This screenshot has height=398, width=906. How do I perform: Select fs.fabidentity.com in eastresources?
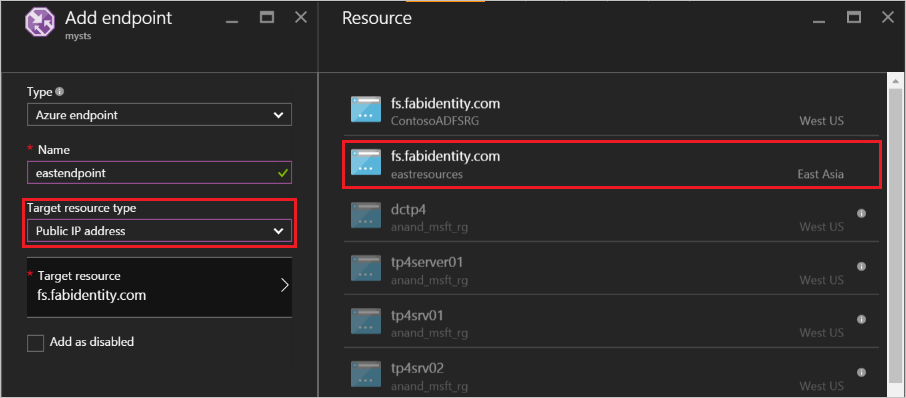point(612,164)
